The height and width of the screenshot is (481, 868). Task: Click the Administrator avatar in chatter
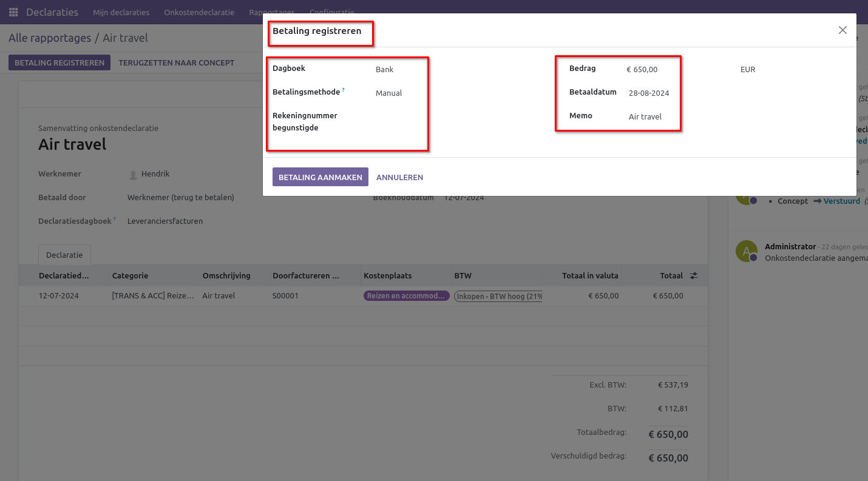[x=746, y=251]
